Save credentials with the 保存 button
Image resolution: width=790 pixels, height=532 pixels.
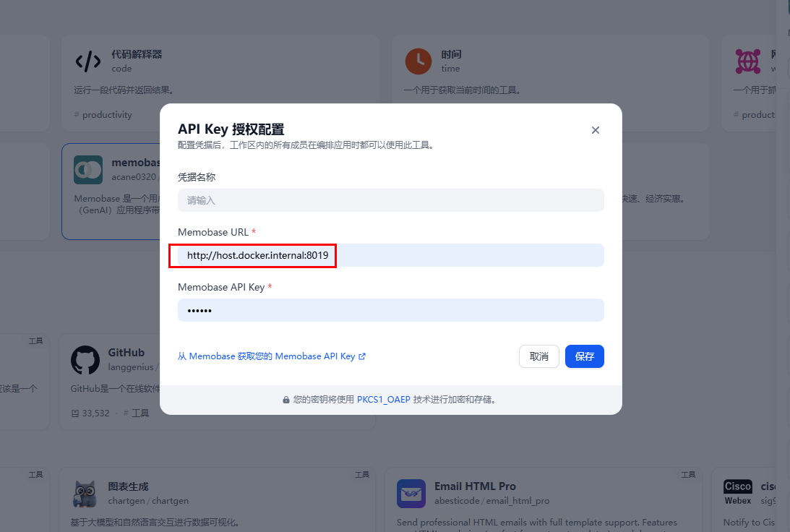click(585, 356)
